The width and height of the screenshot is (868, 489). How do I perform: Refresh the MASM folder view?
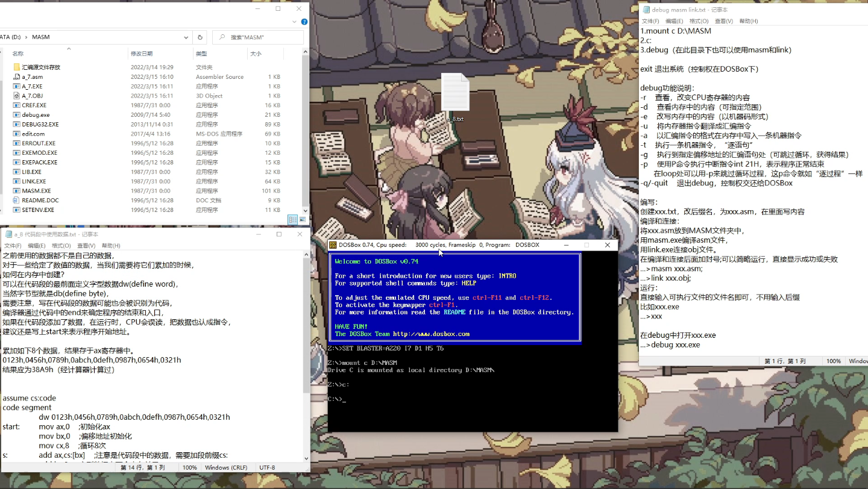(200, 37)
